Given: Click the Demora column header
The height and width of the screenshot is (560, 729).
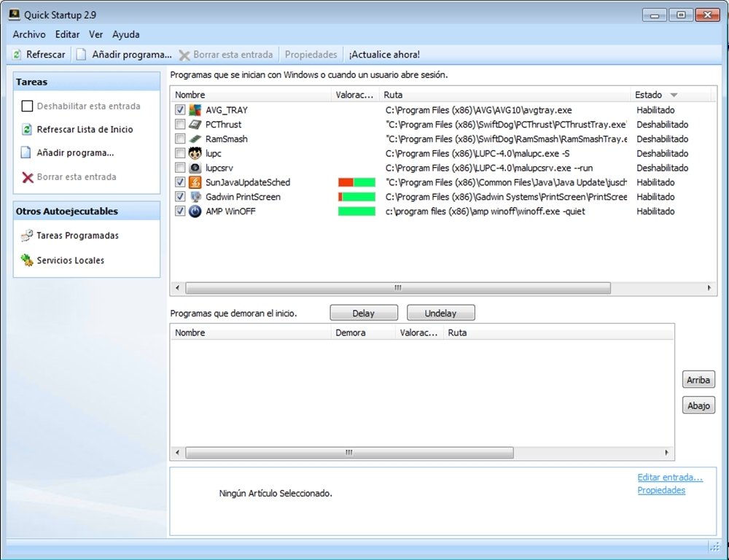Looking at the screenshot, I should 363,333.
